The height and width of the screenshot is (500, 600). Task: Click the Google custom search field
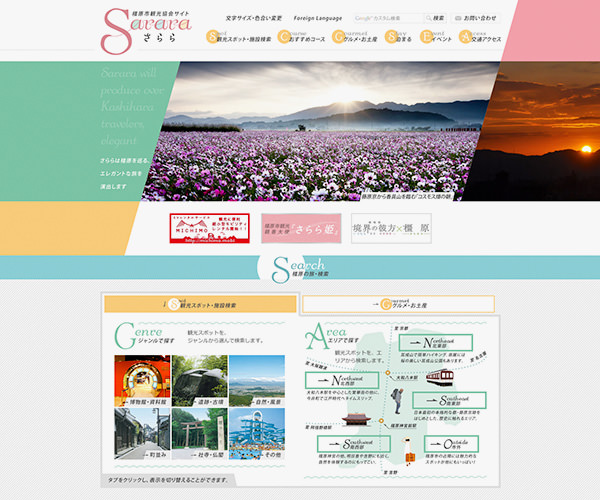389,18
